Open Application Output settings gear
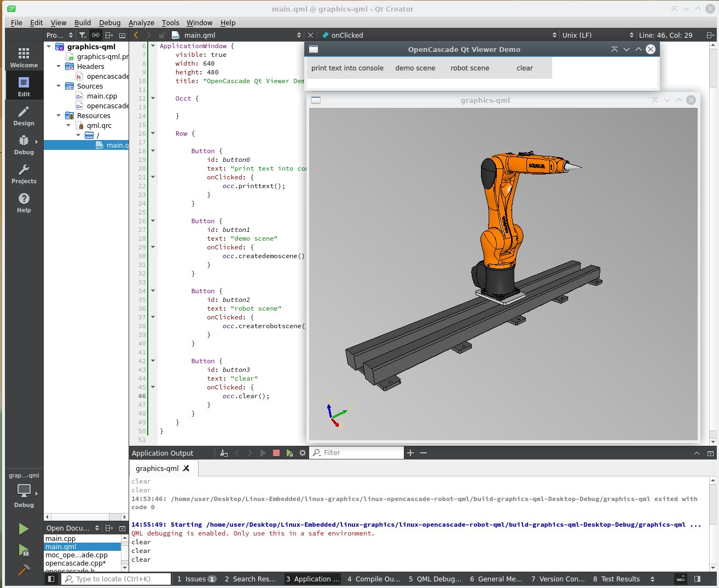Image resolution: width=719 pixels, height=588 pixels. pyautogui.click(x=303, y=453)
